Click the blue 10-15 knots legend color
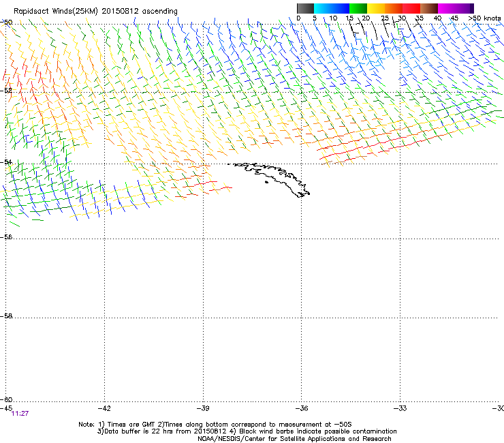Screen dimensions: 504x443 click(341, 8)
